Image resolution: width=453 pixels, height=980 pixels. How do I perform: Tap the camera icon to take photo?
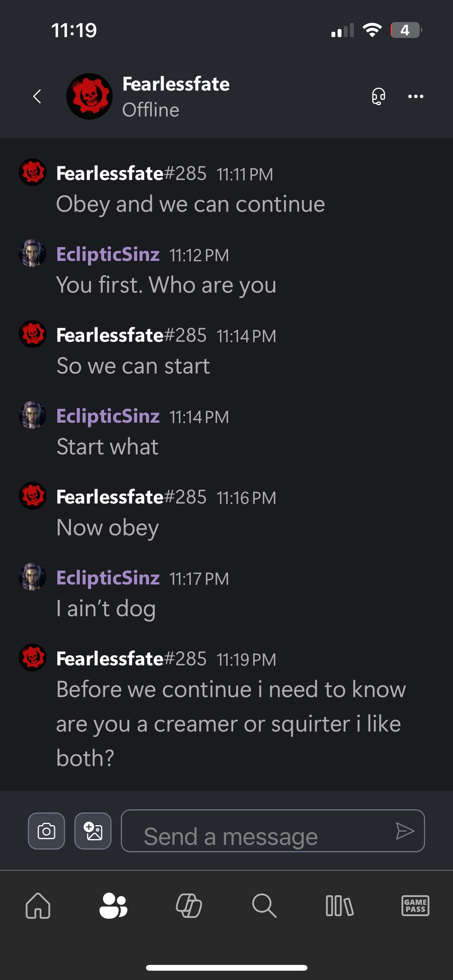[46, 831]
